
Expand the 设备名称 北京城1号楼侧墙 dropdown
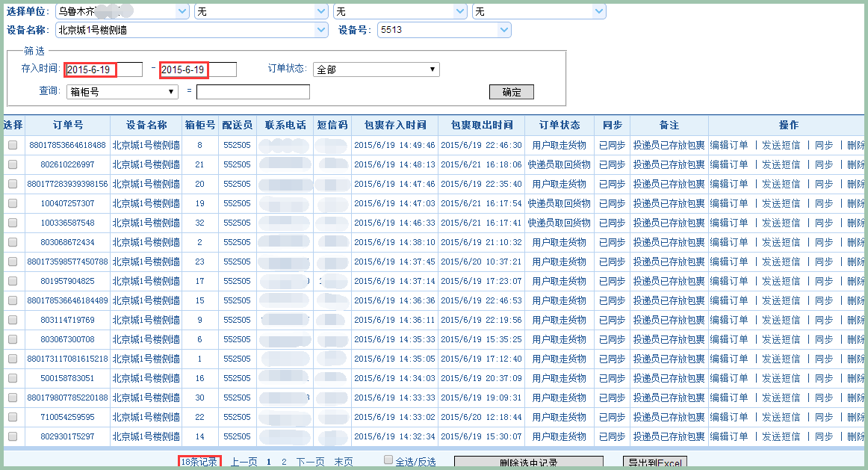tap(321, 30)
